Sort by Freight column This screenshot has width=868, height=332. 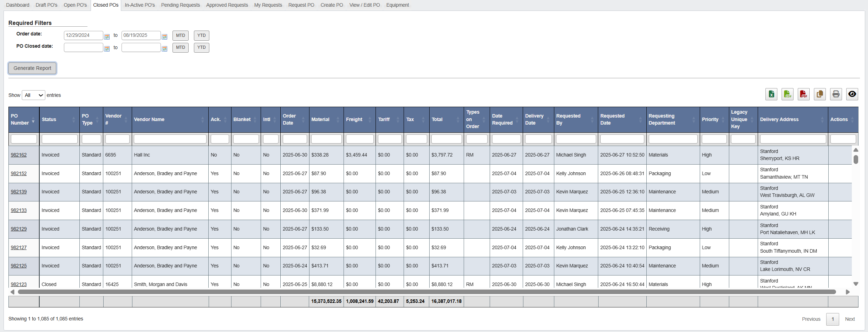click(x=360, y=120)
